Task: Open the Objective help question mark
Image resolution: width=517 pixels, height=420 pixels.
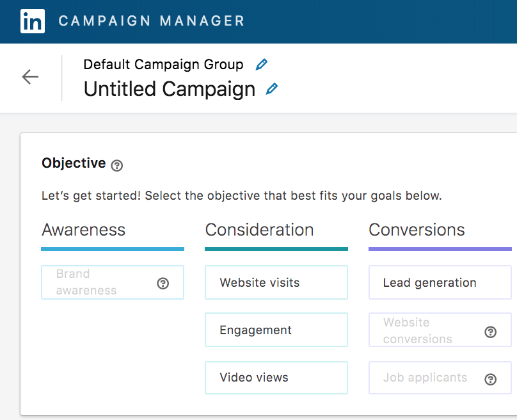Action: pos(116,165)
